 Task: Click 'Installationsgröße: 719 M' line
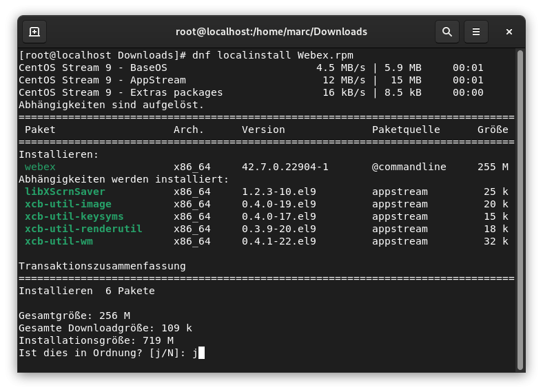pos(96,341)
